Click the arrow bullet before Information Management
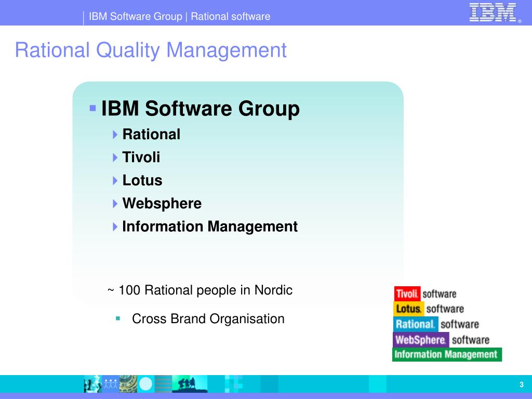Viewport: 532px width, 399px height. tap(115, 227)
